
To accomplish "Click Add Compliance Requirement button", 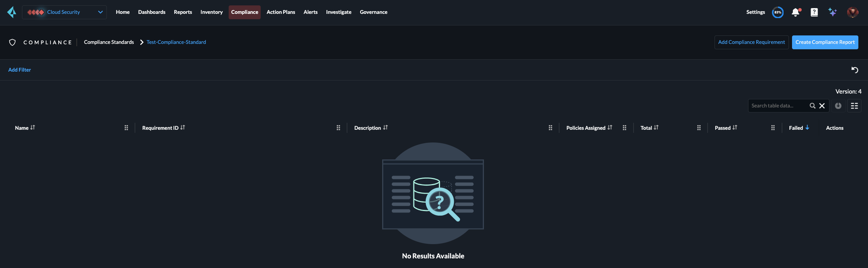I will tap(751, 42).
